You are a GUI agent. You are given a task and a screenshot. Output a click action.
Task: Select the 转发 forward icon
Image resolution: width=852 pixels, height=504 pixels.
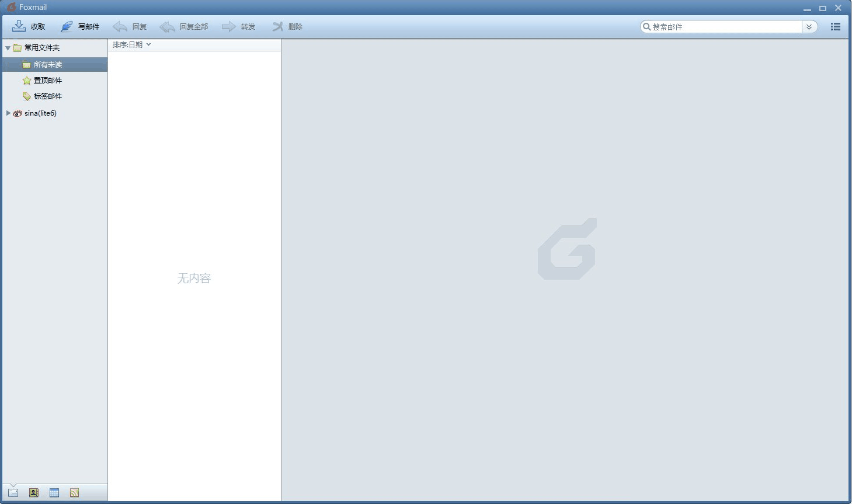pyautogui.click(x=228, y=26)
